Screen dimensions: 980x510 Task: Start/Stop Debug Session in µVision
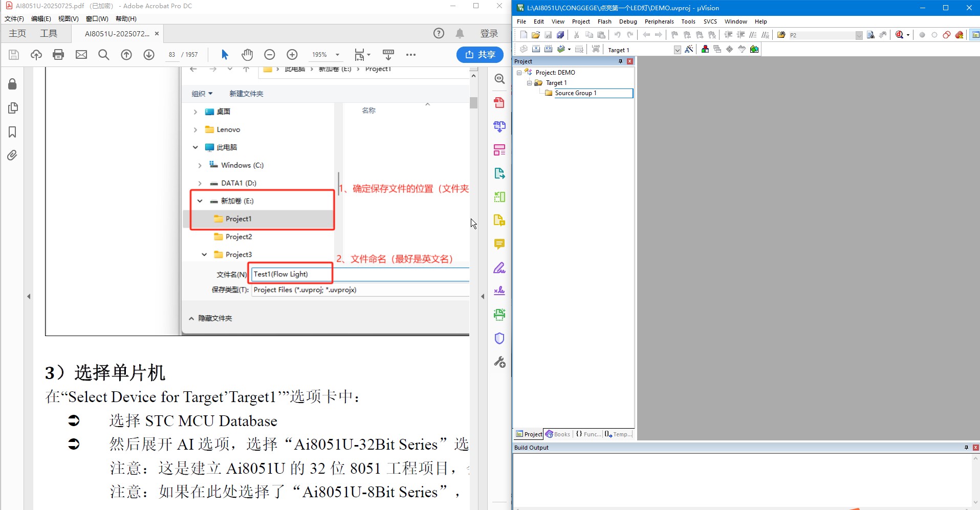pos(900,35)
